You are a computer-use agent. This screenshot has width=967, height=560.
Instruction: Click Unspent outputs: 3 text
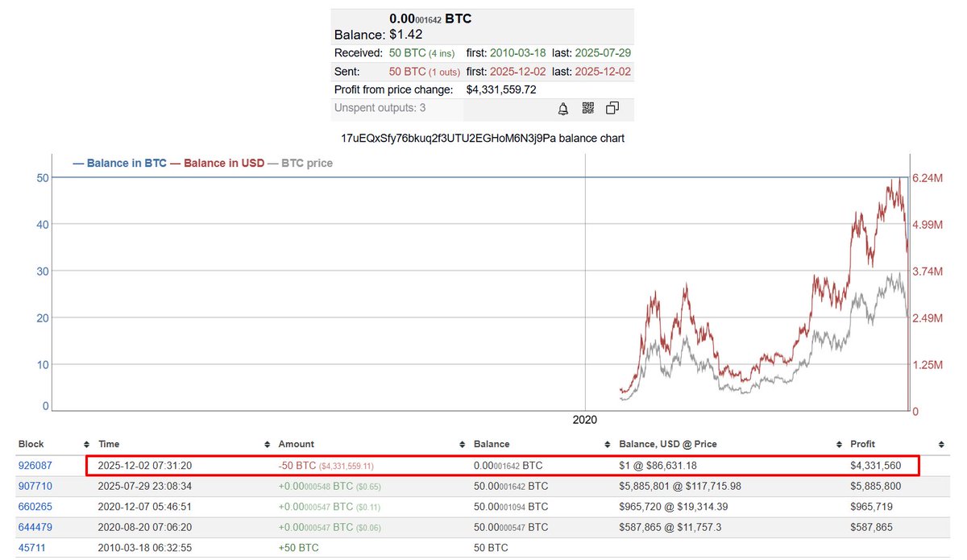click(380, 108)
